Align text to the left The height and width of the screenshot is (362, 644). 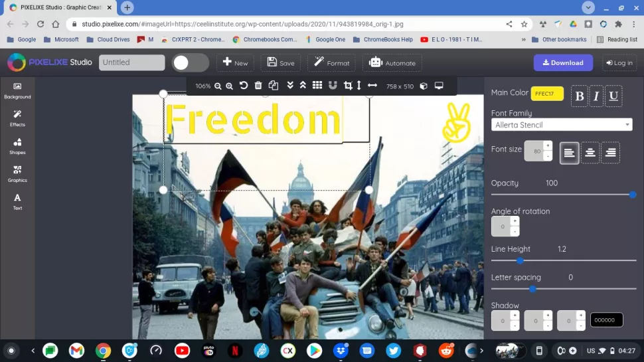[x=569, y=153]
